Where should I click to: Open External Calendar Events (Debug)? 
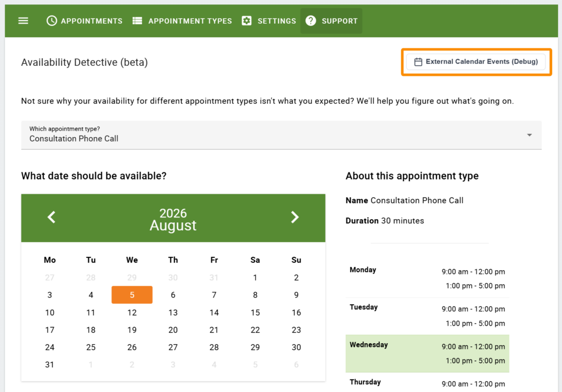coord(476,61)
